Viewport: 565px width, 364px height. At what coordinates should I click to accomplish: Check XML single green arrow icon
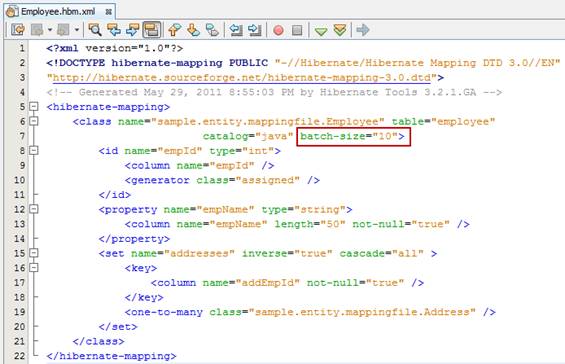coord(321,31)
